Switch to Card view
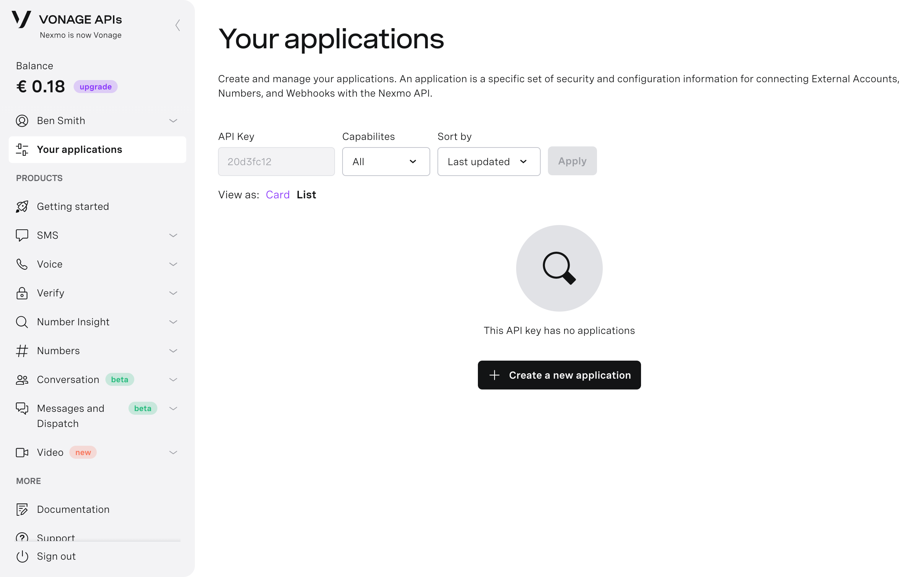 tap(278, 195)
